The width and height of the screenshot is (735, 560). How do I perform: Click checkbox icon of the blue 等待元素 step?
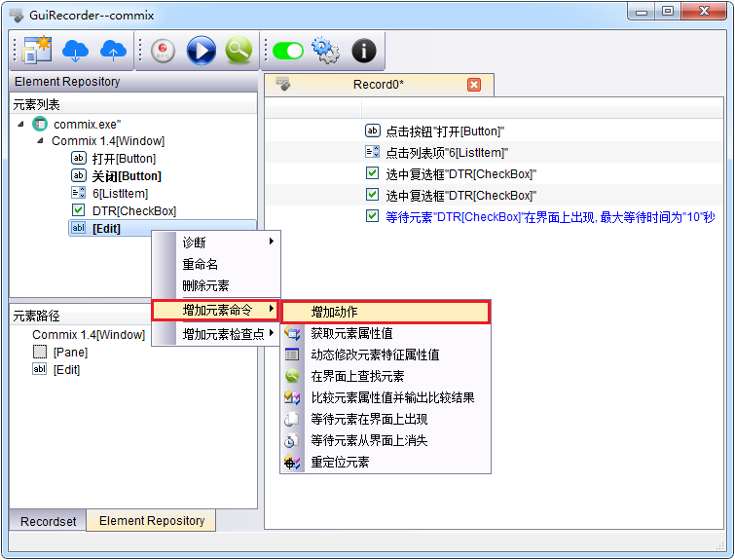click(x=372, y=216)
